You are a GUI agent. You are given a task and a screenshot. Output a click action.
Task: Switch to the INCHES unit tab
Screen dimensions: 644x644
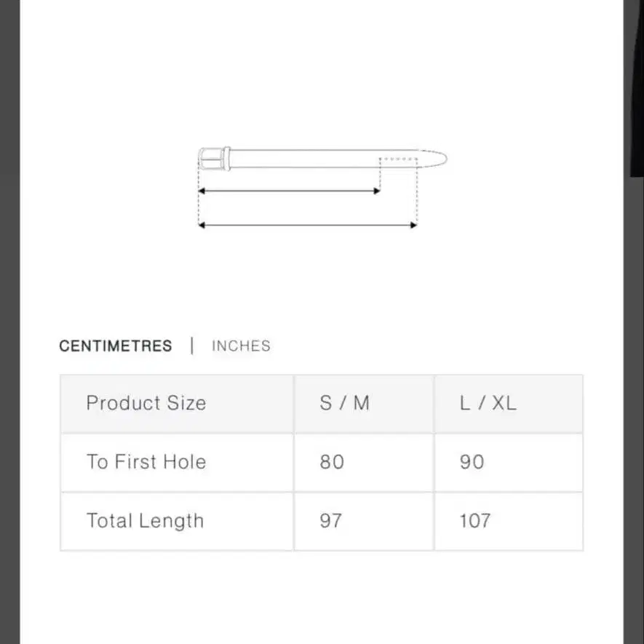point(241,346)
